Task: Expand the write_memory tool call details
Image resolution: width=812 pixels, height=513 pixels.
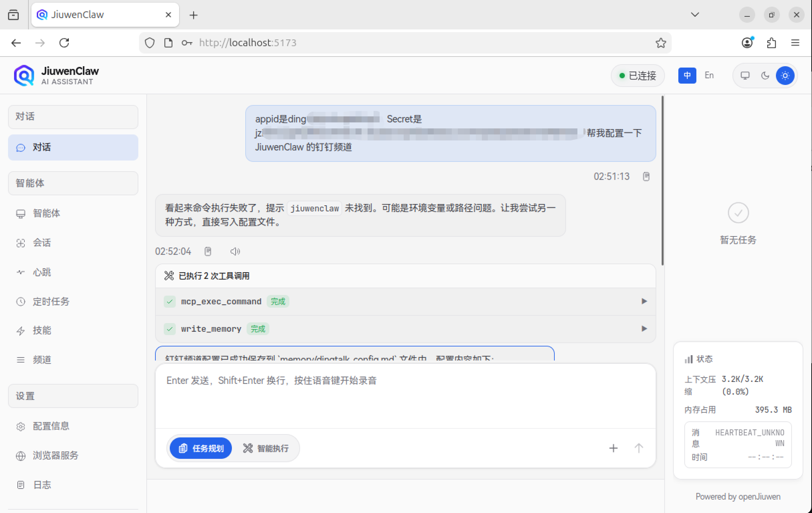Action: click(645, 329)
